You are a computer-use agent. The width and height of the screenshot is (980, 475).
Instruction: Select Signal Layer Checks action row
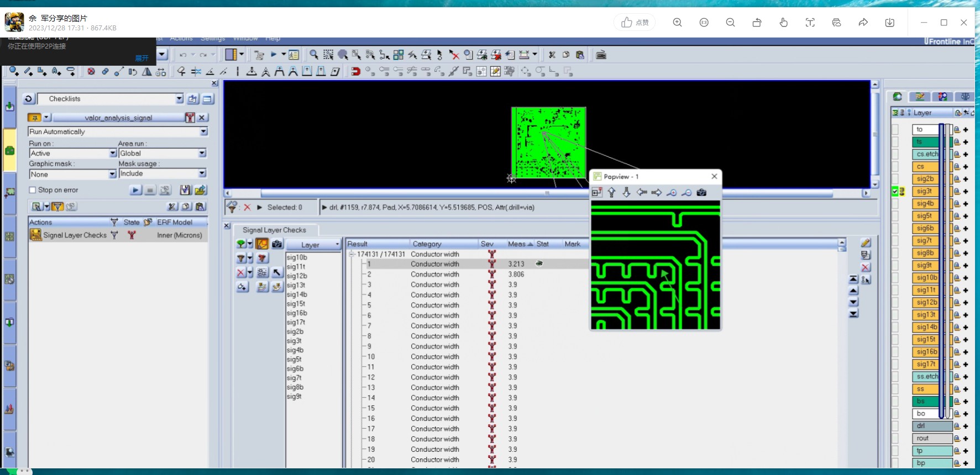(x=118, y=235)
